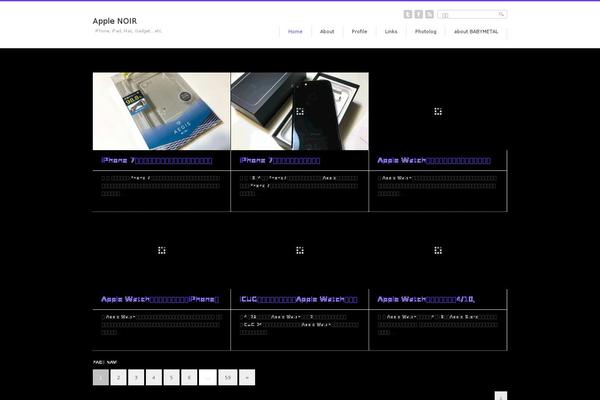Click the loading thumbnail above the Apple Watch iPhone post

(x=161, y=250)
